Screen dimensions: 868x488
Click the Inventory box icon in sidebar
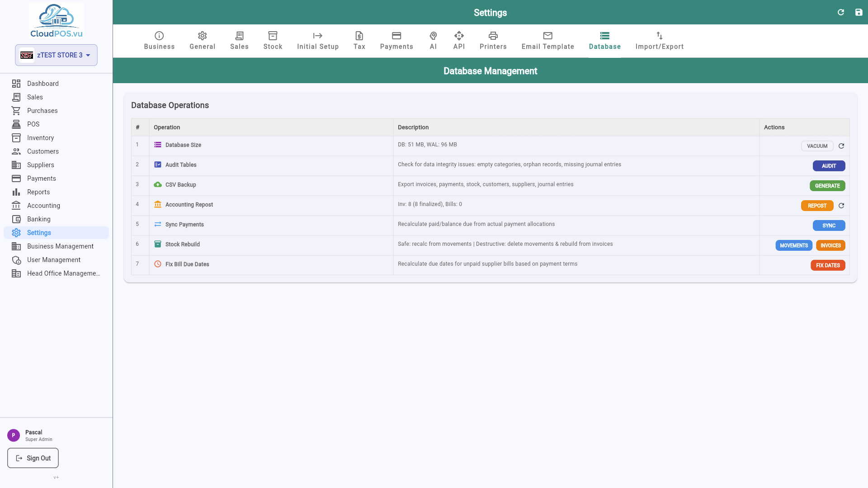[x=16, y=138]
